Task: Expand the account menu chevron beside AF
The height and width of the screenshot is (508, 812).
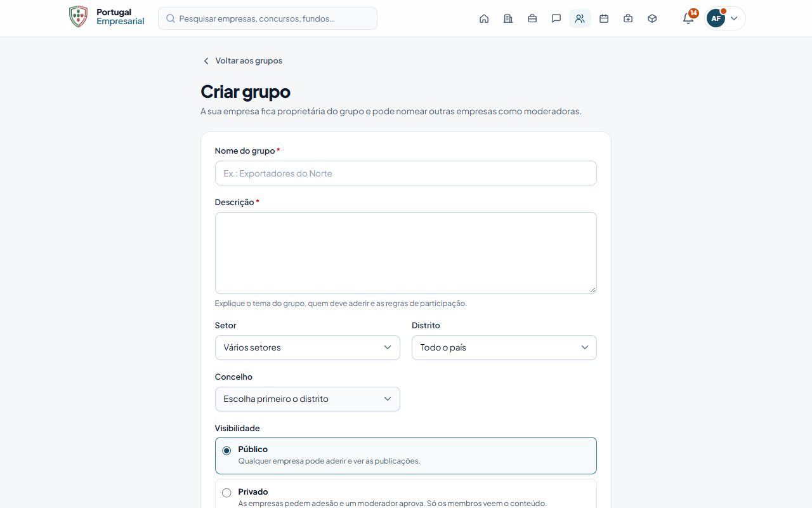Action: (x=734, y=18)
